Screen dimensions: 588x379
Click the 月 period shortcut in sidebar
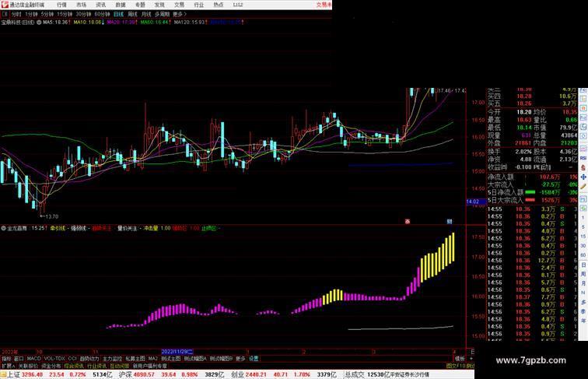pyautogui.click(x=583, y=283)
